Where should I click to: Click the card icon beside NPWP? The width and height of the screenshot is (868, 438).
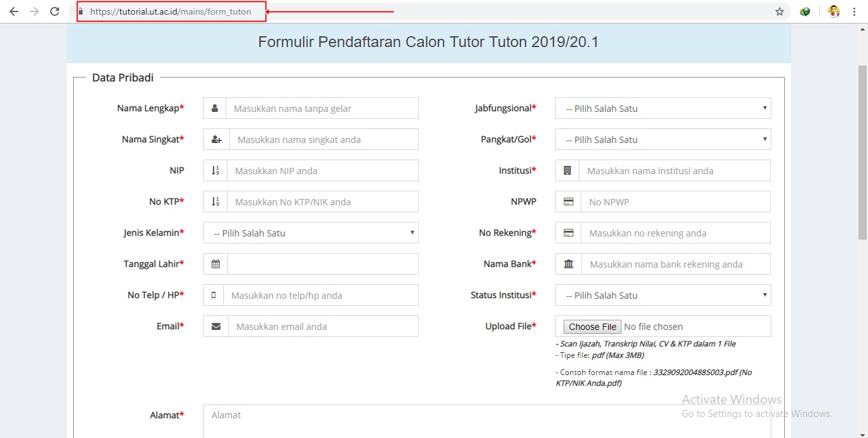point(569,202)
